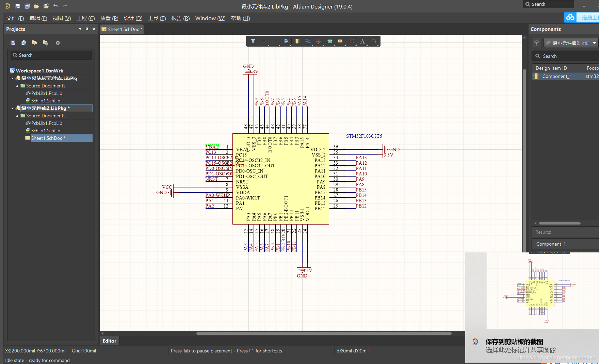This screenshot has width=599, height=364.
Task: Click the Parameter Set directive icon
Action: pos(352,41)
